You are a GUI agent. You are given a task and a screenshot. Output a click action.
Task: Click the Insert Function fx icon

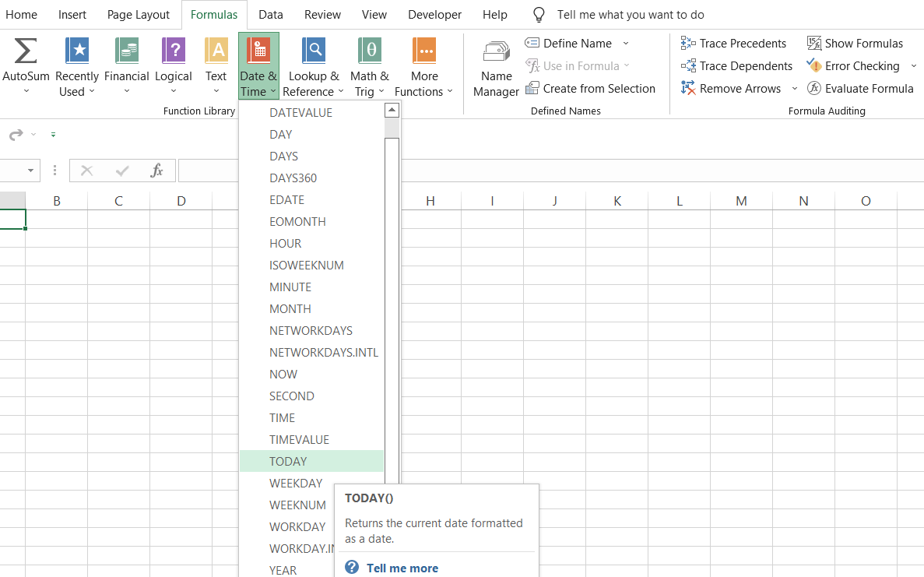click(x=156, y=171)
